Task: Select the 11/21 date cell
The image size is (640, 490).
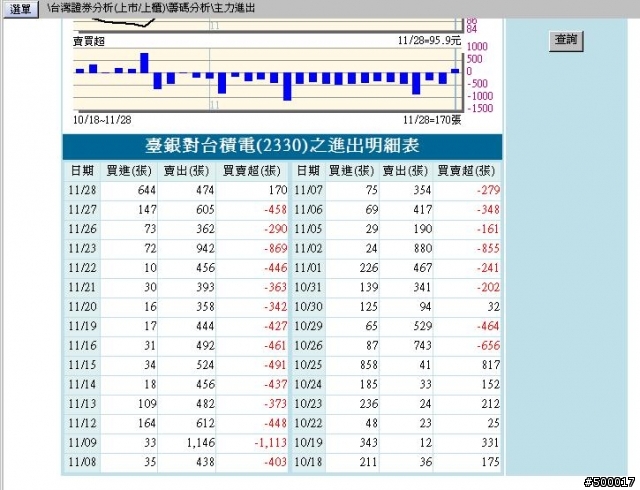Action: (82, 287)
